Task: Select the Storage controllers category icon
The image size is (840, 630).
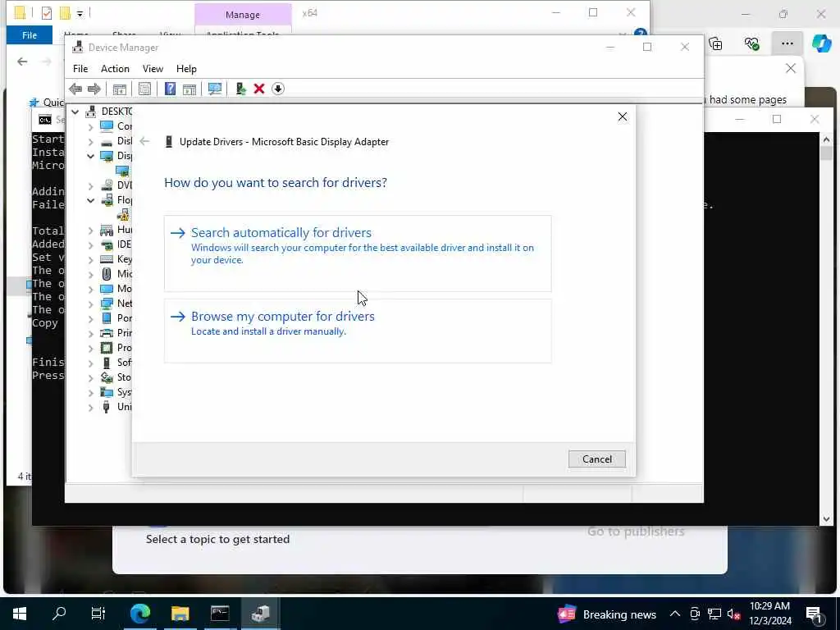Action: coord(107,377)
